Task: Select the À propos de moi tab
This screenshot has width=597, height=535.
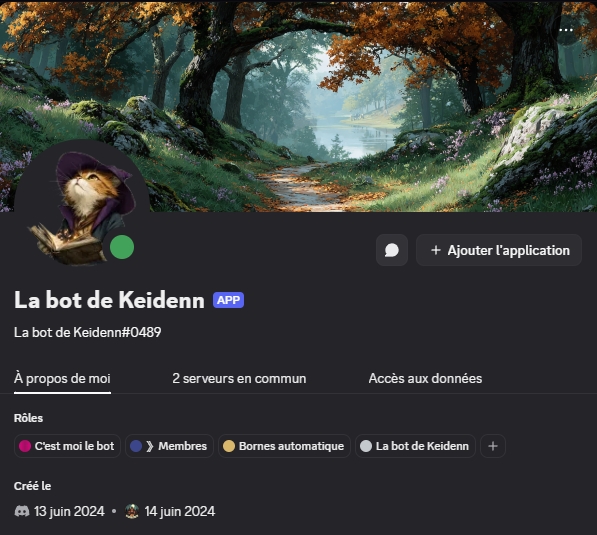Action: click(62, 378)
